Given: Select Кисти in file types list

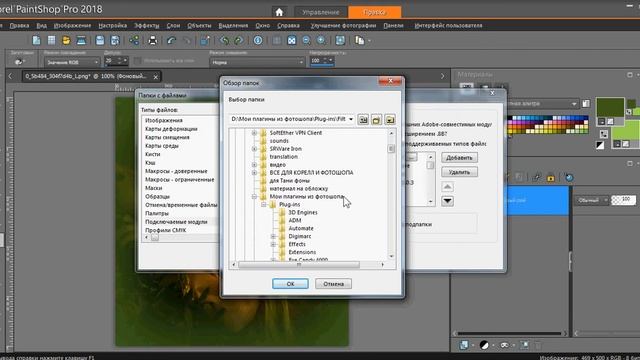Looking at the screenshot, I should pos(152,154).
